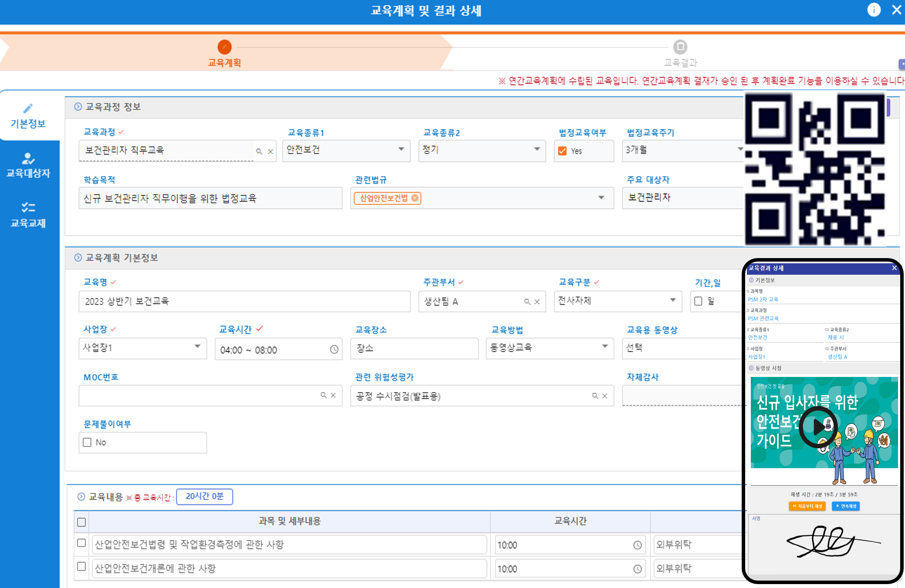
Task: Open the 교육구분 전사자체 dropdown
Action: point(618,301)
